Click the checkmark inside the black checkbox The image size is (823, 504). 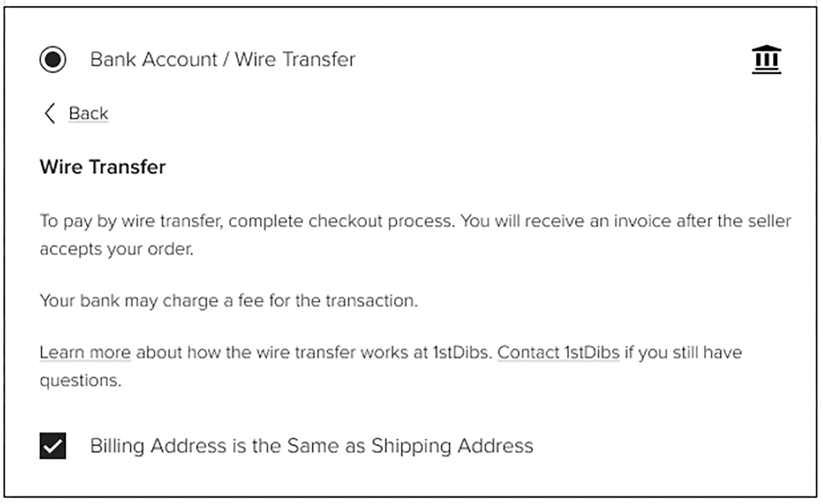click(x=53, y=446)
